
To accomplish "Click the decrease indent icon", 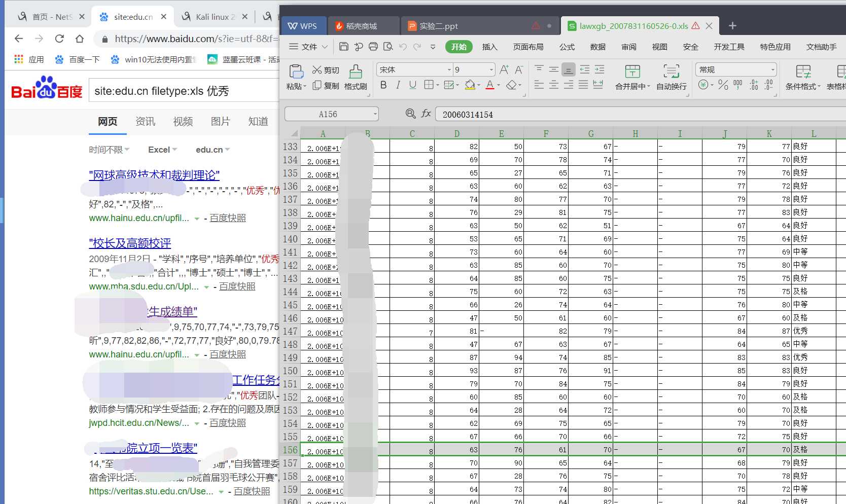I will pos(585,69).
